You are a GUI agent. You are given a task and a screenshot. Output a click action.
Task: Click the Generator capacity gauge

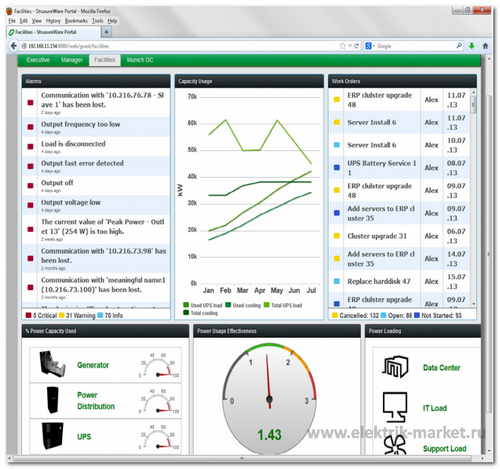pos(159,366)
